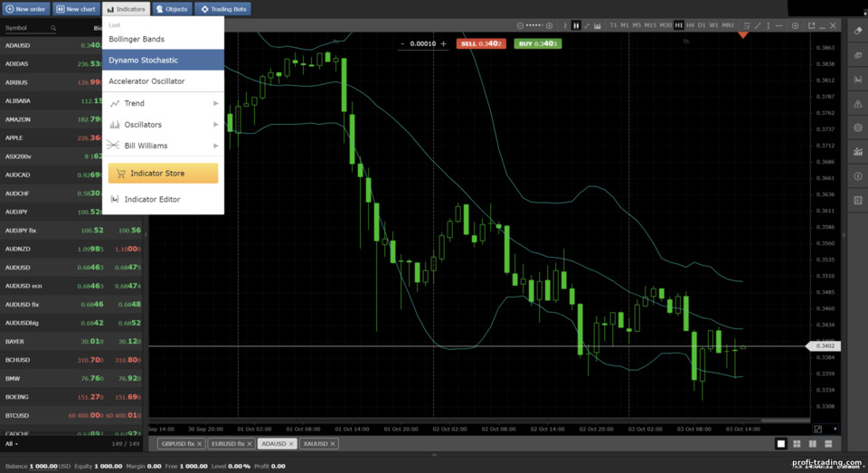Screen dimensions: 868x473
Task: Select M30 timeframe
Action: coord(665,25)
